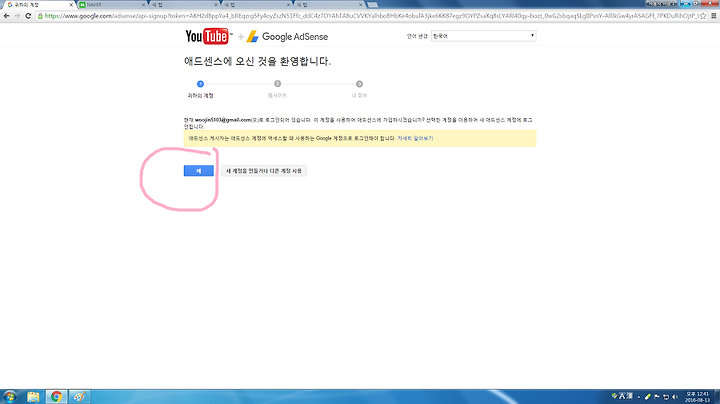Click the green pill tray icon

[x=647, y=397]
